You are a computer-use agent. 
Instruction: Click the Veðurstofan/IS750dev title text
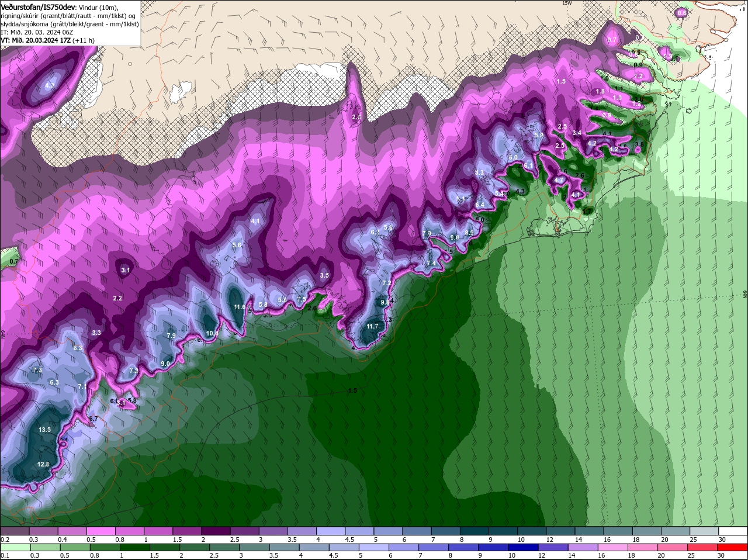coord(38,6)
